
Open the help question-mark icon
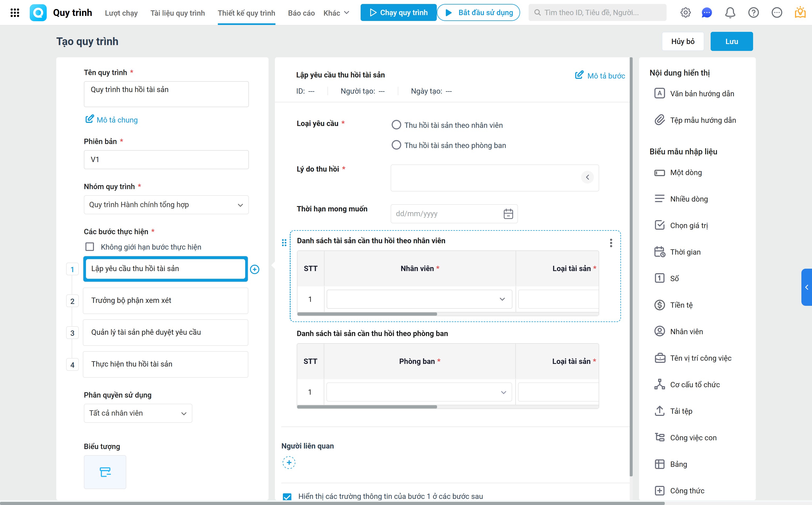click(x=753, y=13)
